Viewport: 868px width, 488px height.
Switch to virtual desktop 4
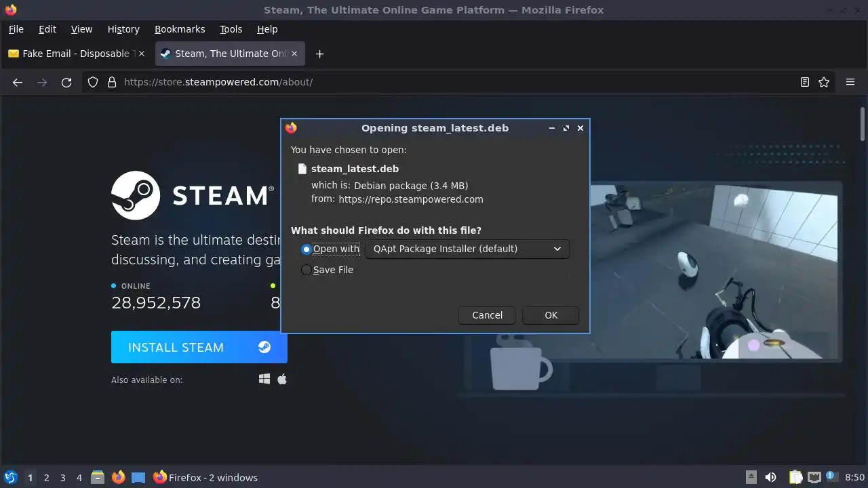click(79, 478)
